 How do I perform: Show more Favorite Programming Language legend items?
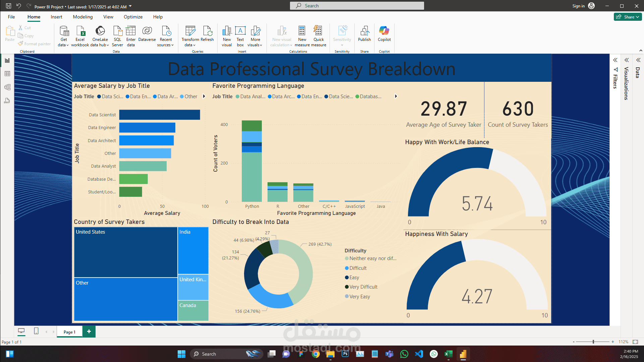[x=396, y=97]
